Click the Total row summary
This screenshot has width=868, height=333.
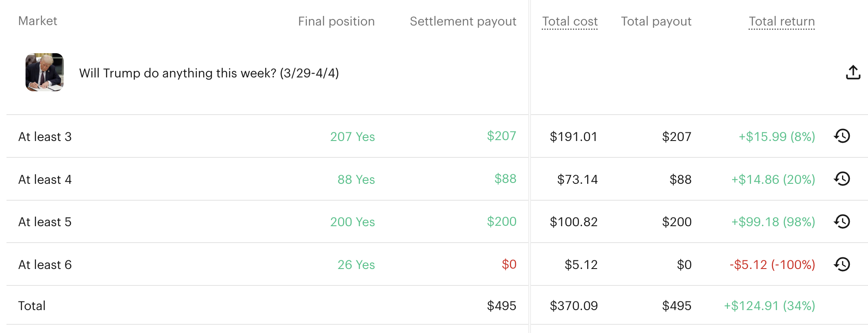pos(32,305)
